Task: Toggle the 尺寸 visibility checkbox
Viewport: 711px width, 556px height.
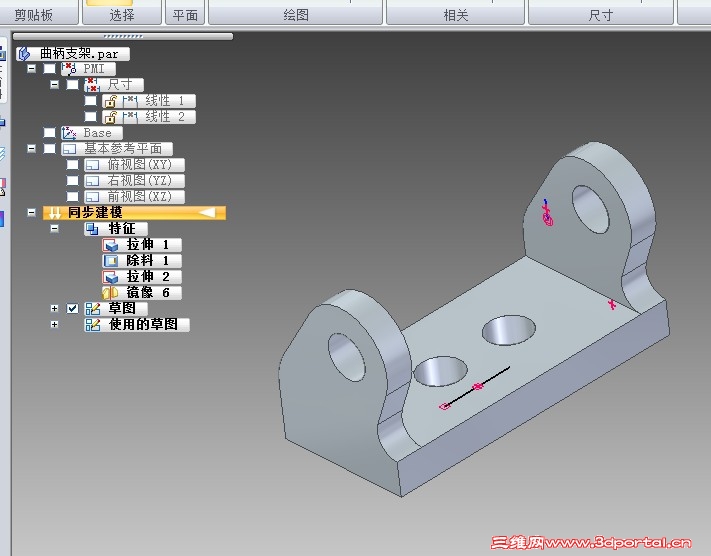Action: [x=72, y=85]
